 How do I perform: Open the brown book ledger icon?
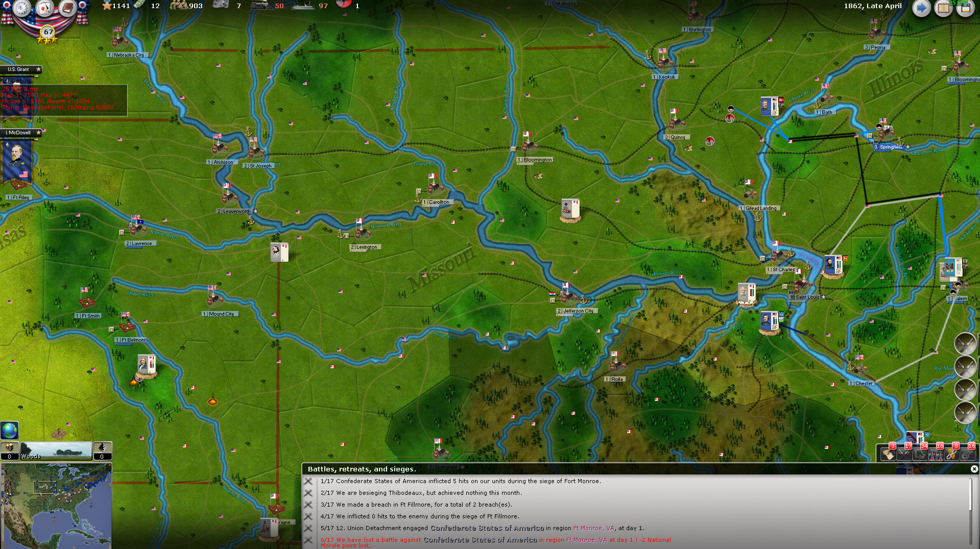(x=67, y=8)
